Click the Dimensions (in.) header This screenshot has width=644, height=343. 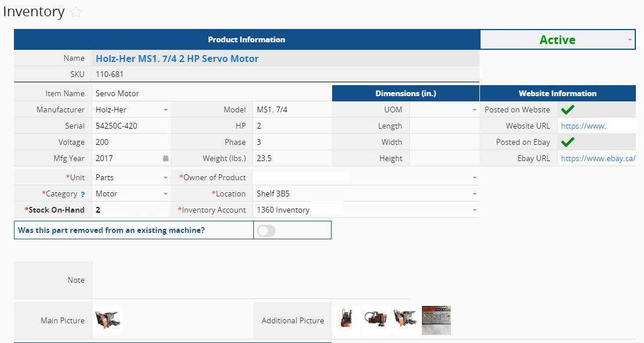pos(405,93)
